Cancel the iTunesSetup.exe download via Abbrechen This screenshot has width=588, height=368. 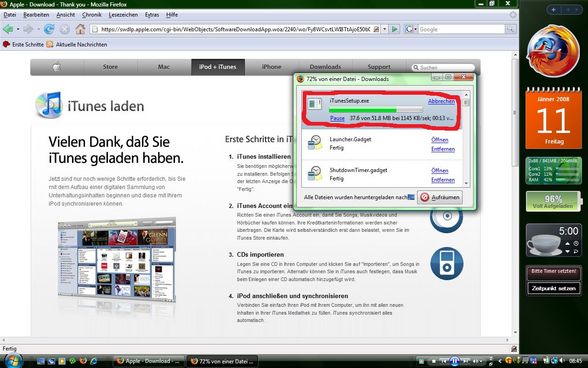pyautogui.click(x=441, y=101)
